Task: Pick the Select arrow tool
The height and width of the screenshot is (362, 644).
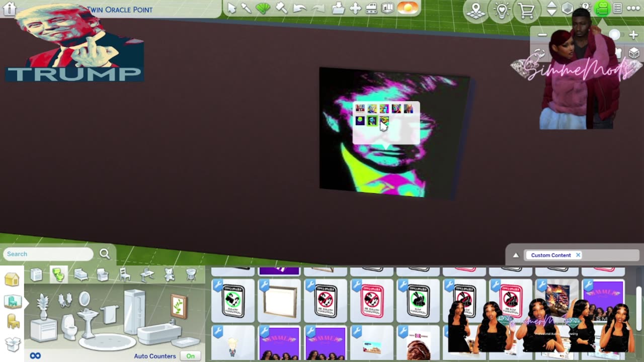Action: coord(231,8)
